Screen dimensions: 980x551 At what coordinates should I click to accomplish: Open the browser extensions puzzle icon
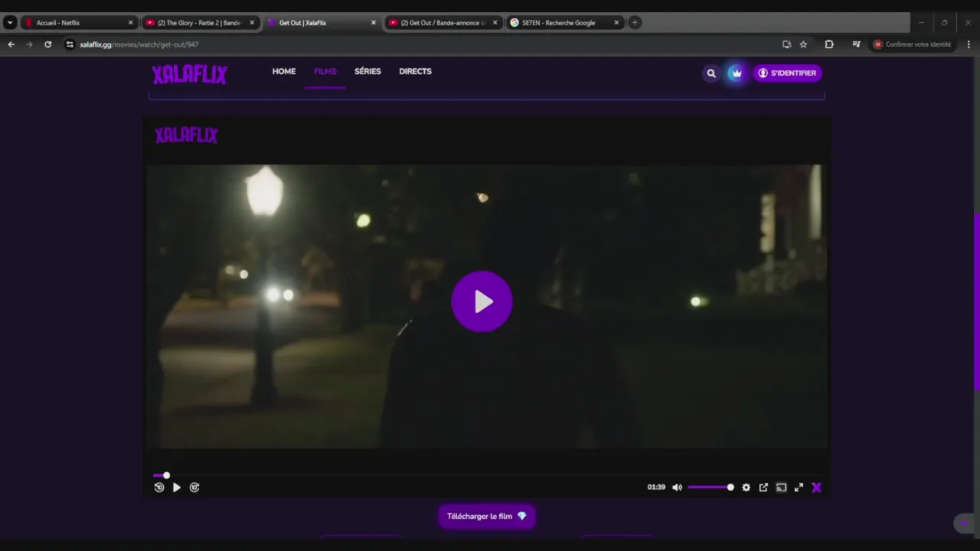click(x=829, y=44)
